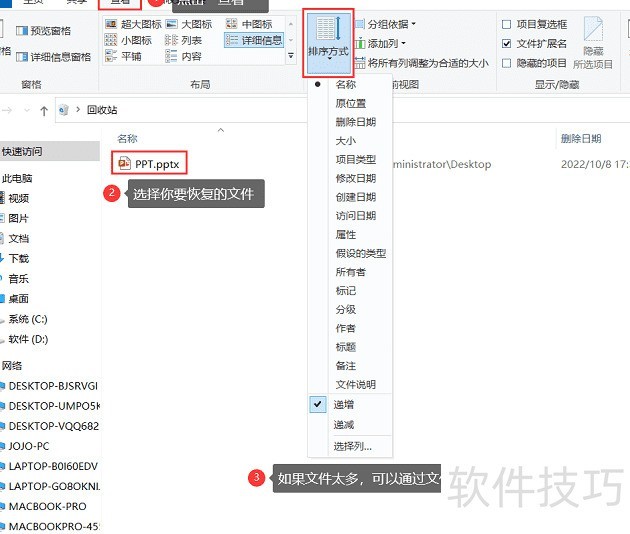Open MACBOOK-PRO network computer
Viewport: 630px width, 534px height.
[x=47, y=506]
